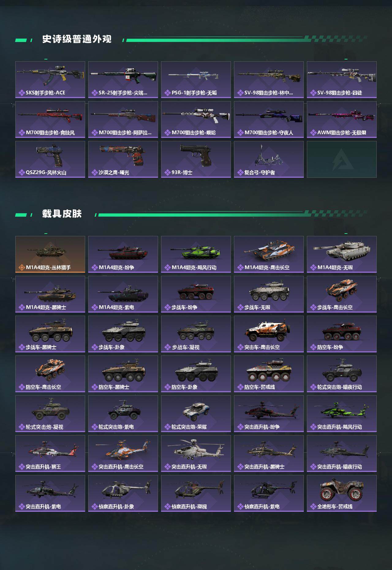Pick the 全地形车-警戒线 ATV icon
The image size is (392, 570).
(x=342, y=493)
